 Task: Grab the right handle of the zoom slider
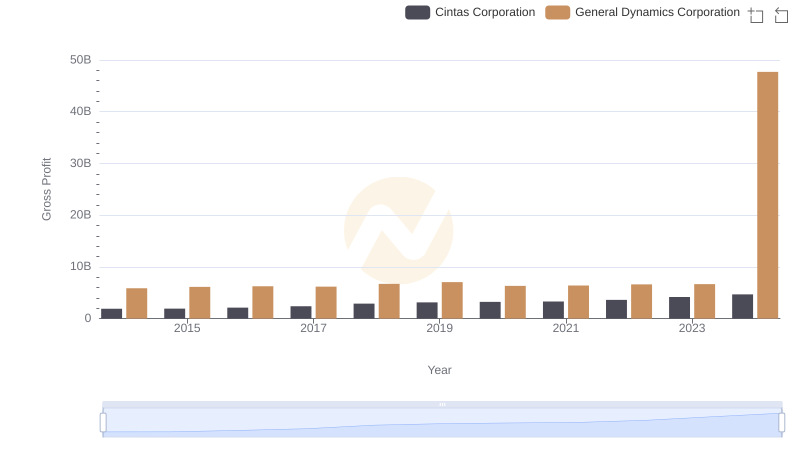781,423
